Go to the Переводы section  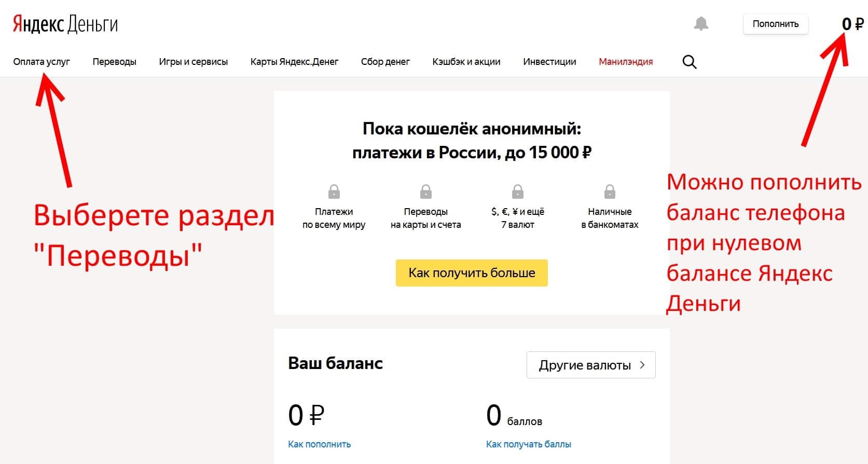tap(114, 62)
